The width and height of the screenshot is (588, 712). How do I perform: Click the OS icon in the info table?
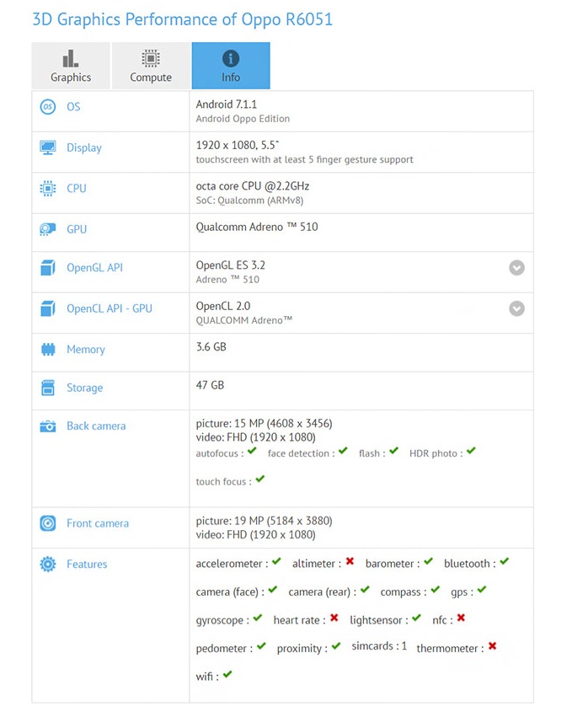coord(48,107)
